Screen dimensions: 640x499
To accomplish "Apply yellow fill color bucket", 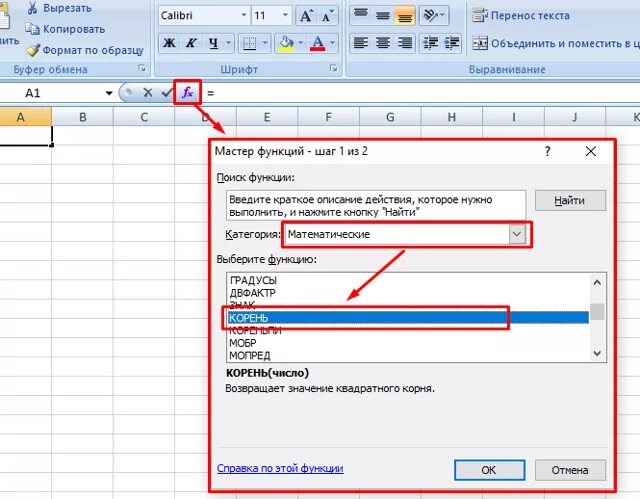I will tap(286, 43).
